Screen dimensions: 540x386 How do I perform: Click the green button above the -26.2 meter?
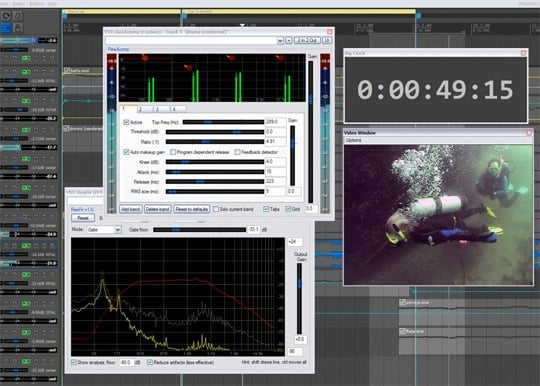tap(26, 101)
